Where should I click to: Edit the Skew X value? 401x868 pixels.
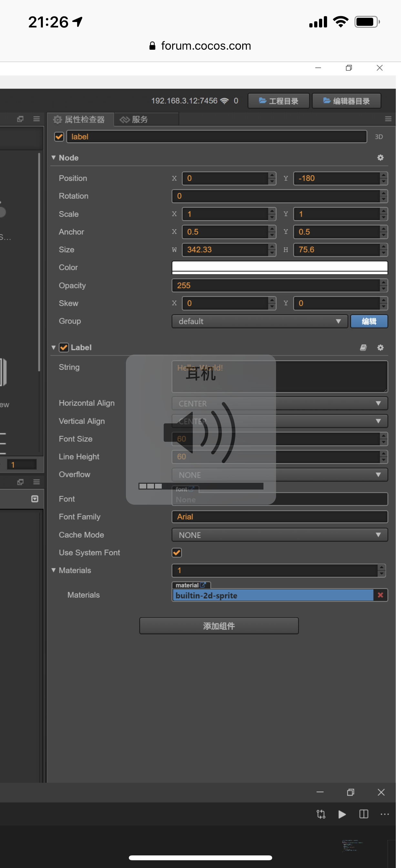tap(225, 303)
